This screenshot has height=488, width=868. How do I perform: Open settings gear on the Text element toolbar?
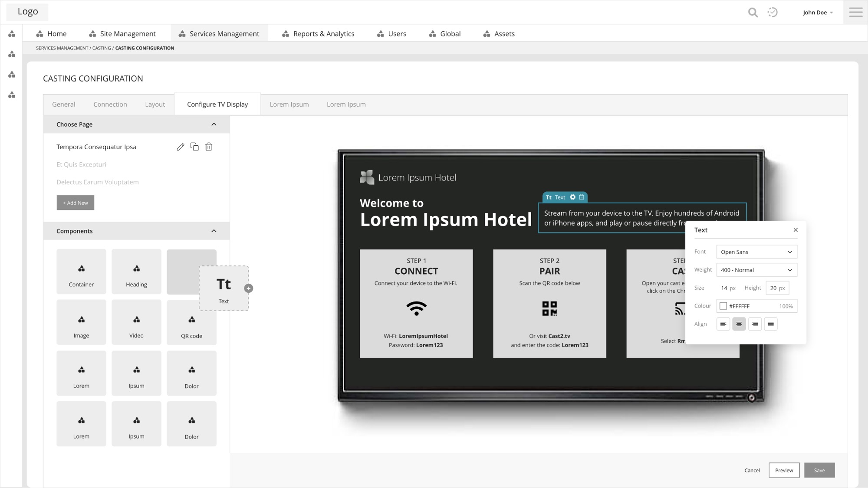(x=573, y=197)
